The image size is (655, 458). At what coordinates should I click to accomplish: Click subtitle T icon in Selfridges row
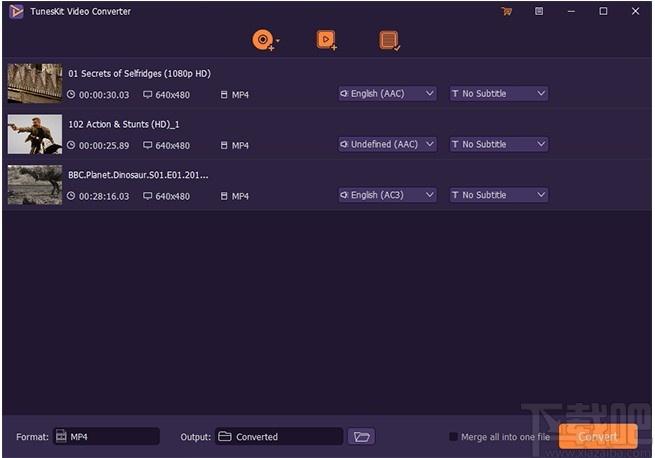(455, 94)
